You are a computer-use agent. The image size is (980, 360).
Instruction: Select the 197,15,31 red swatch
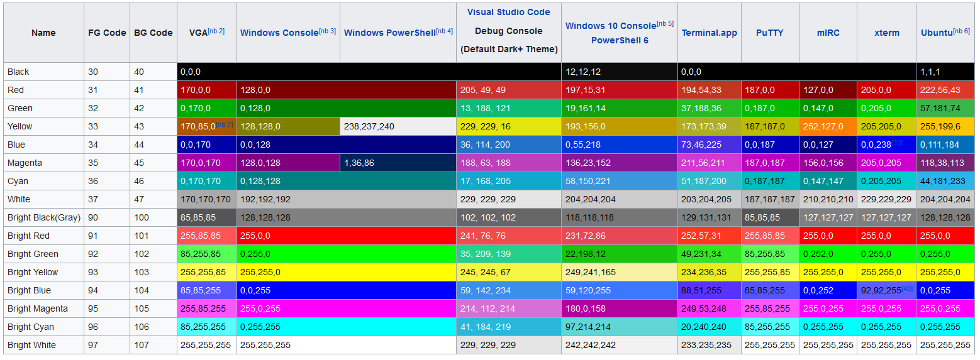[x=620, y=90]
